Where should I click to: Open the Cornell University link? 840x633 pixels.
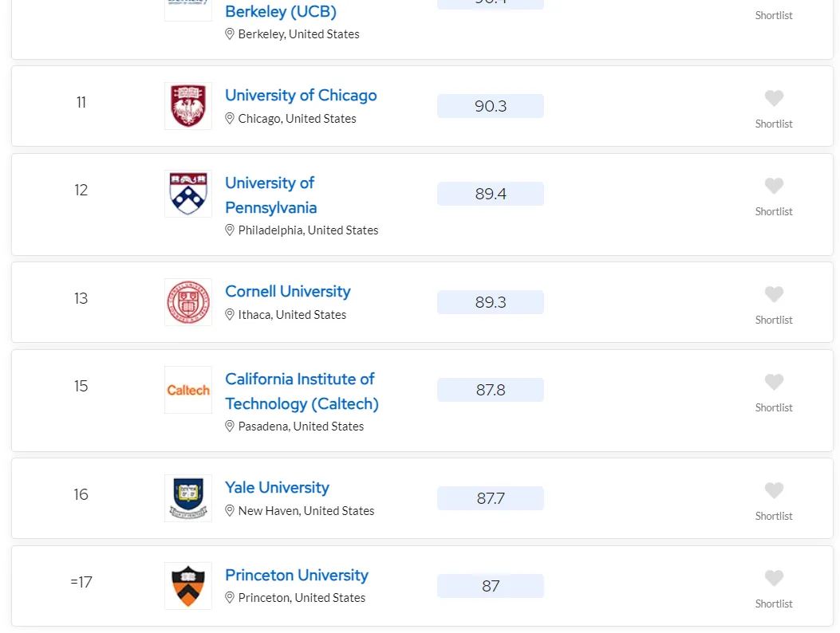point(288,291)
